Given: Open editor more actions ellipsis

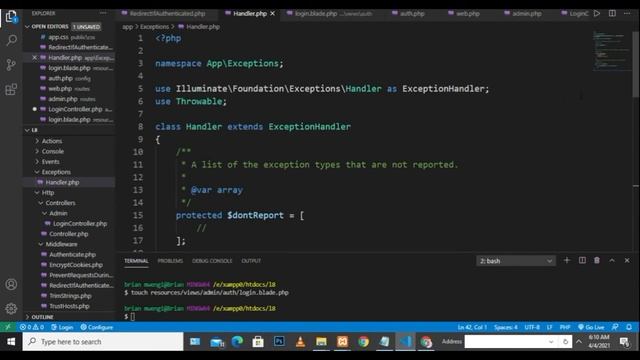Looking at the screenshot, I should (x=627, y=13).
